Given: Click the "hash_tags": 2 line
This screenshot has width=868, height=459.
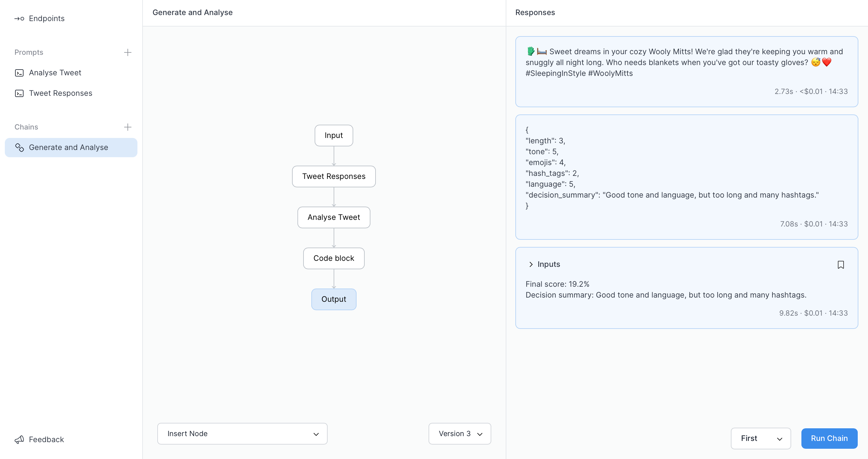Looking at the screenshot, I should [552, 173].
